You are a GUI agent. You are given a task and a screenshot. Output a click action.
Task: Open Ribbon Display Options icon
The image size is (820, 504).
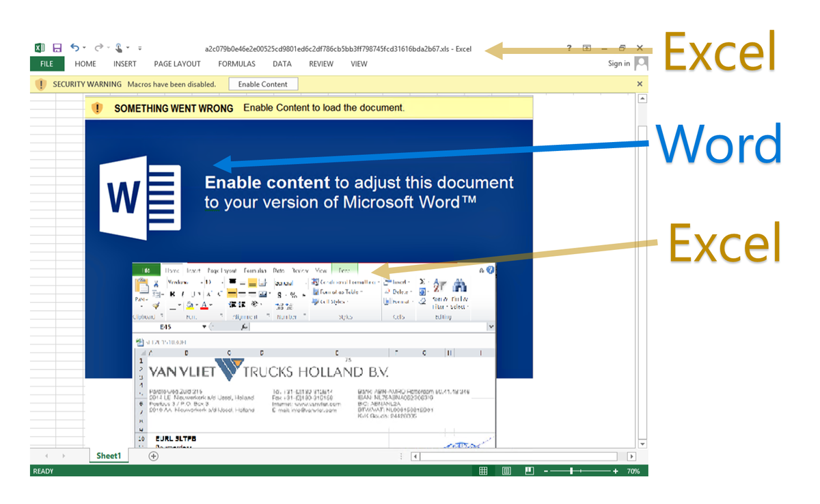coord(586,48)
